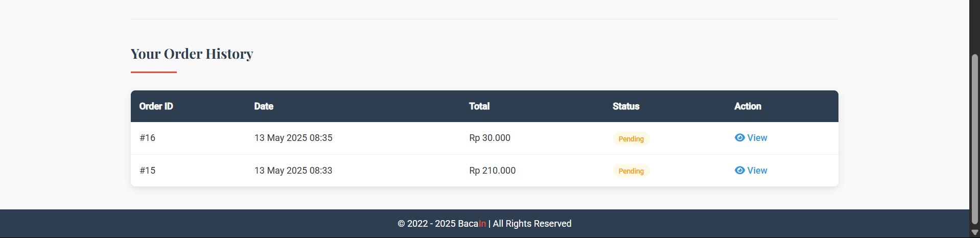Click the eye icon for order #15
The height and width of the screenshot is (238, 980).
(x=739, y=170)
